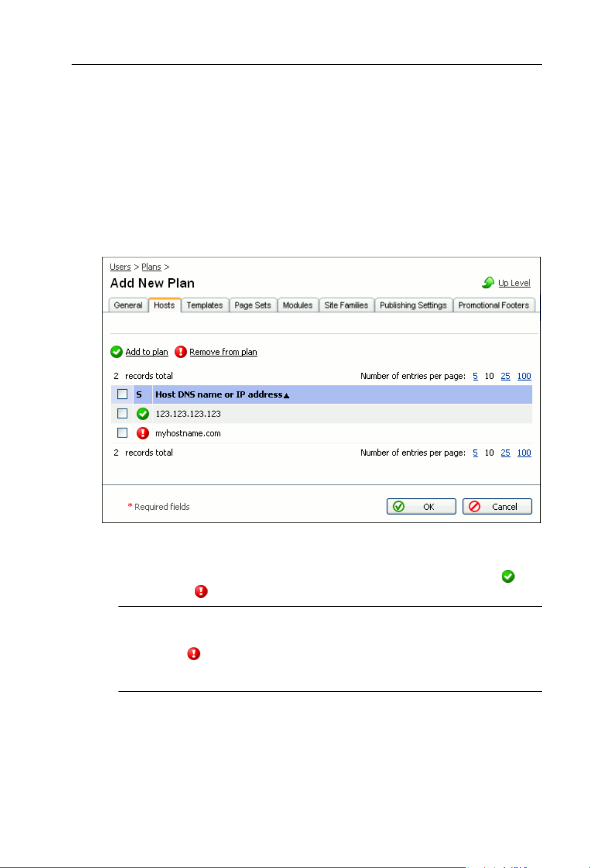The height and width of the screenshot is (868, 614).
Task: Go to the Page Sets tab
Action: 253,306
